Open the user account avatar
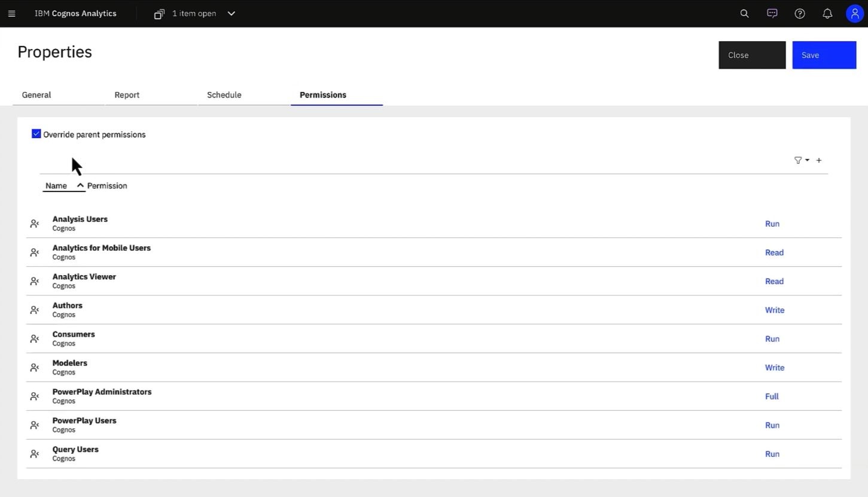This screenshot has width=868, height=497. point(854,13)
